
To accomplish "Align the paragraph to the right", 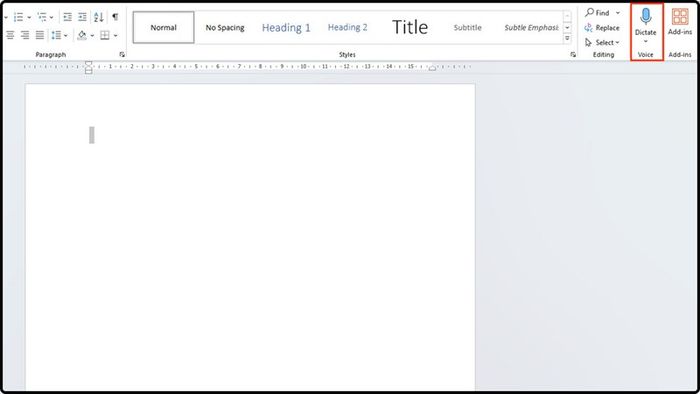I will (x=25, y=35).
